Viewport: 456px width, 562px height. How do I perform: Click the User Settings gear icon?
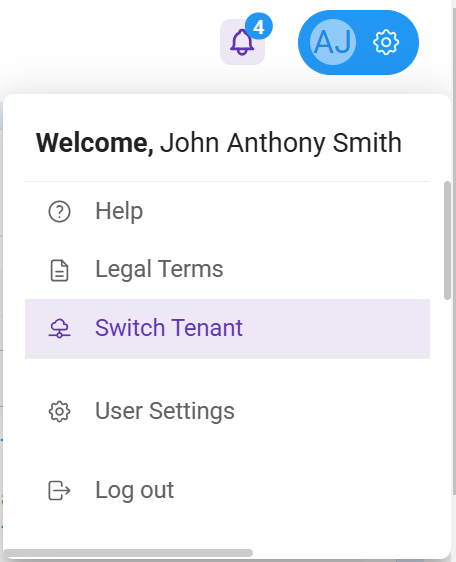59,411
